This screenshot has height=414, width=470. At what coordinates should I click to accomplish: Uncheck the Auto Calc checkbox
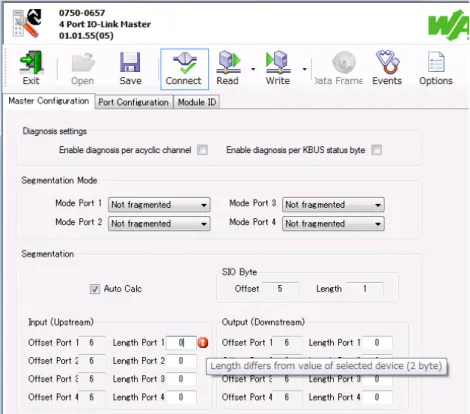(95, 289)
